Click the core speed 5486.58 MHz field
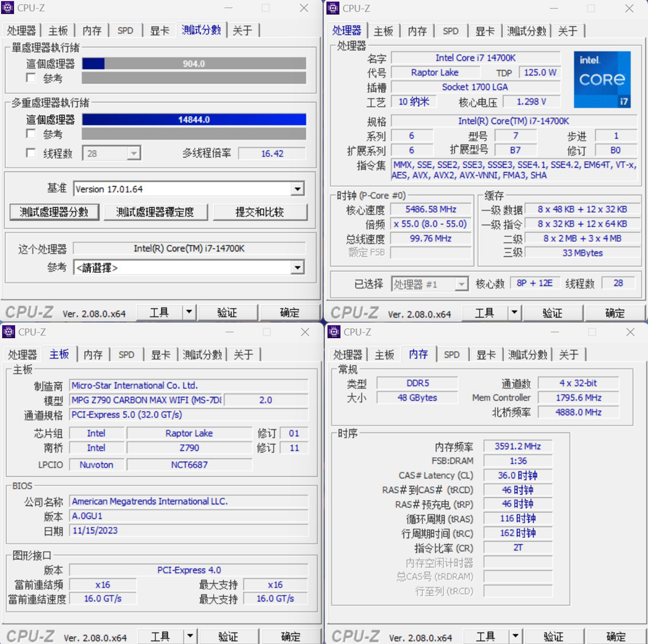The width and height of the screenshot is (648, 644). point(431,209)
